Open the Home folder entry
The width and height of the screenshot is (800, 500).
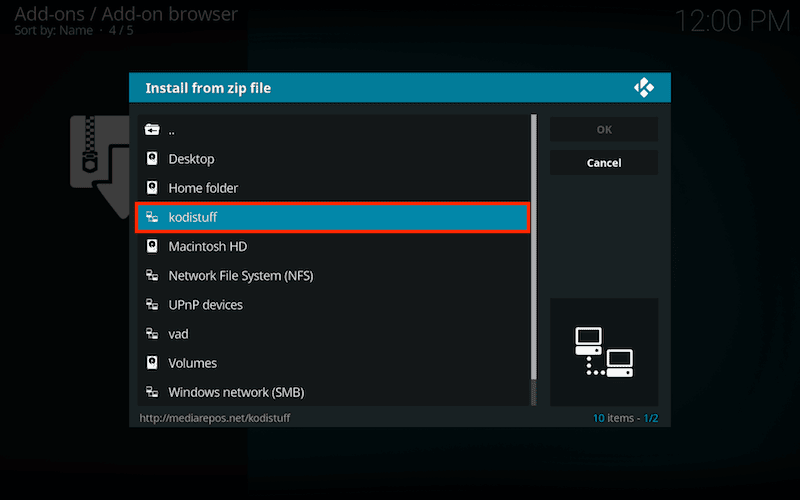333,188
